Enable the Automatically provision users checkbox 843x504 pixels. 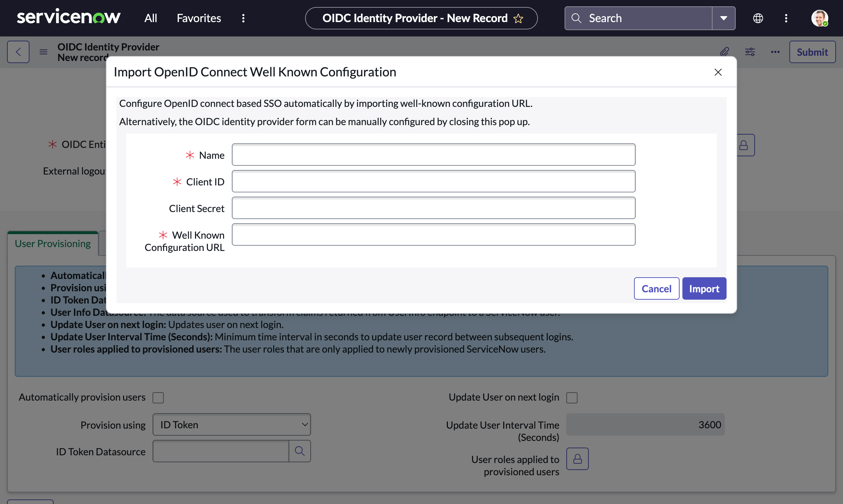tap(158, 397)
